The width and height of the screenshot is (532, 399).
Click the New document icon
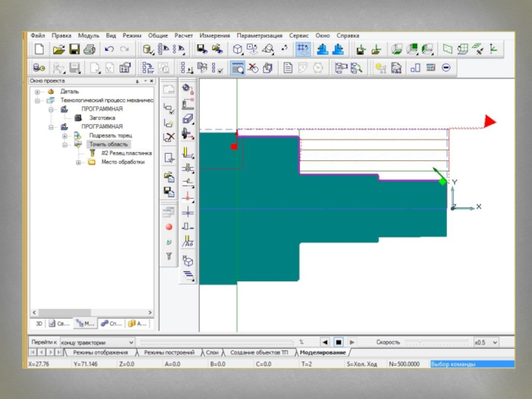39,49
